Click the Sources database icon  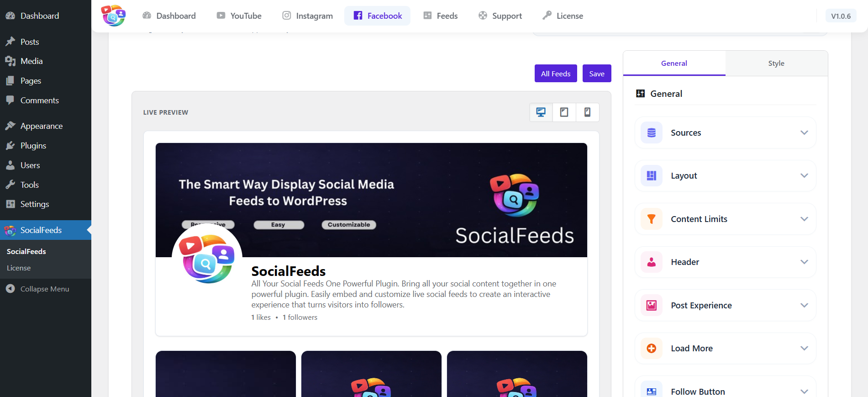click(652, 132)
